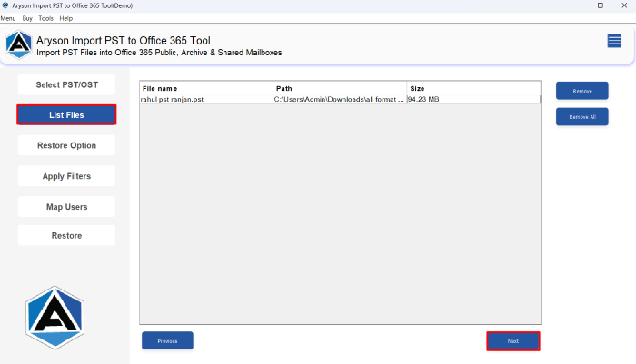Click the Aryson logo in the header
The height and width of the screenshot is (364, 636).
pos(19,44)
